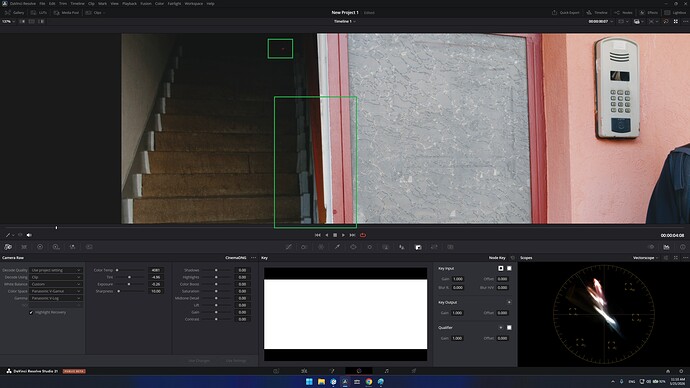Switch to Lightbox view

pyautogui.click(x=675, y=13)
